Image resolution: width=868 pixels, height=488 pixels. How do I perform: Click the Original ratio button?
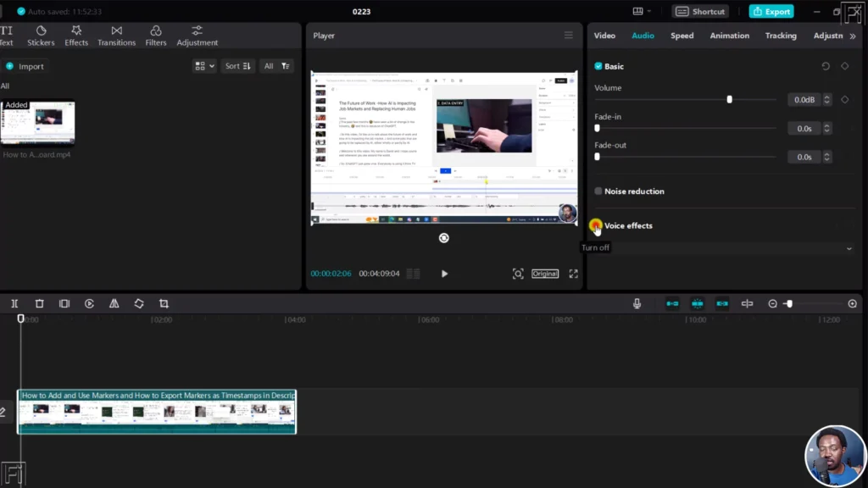pyautogui.click(x=545, y=274)
